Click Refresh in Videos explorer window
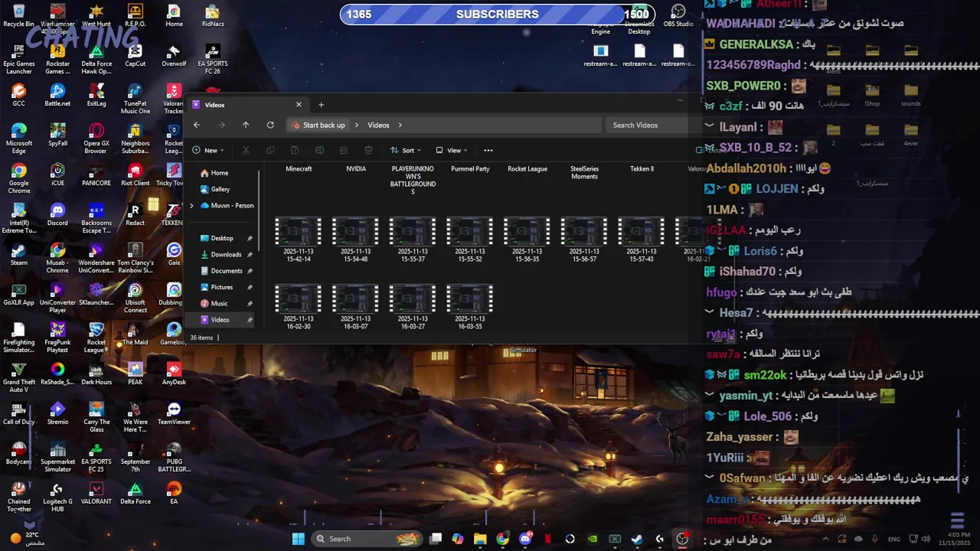 point(270,125)
